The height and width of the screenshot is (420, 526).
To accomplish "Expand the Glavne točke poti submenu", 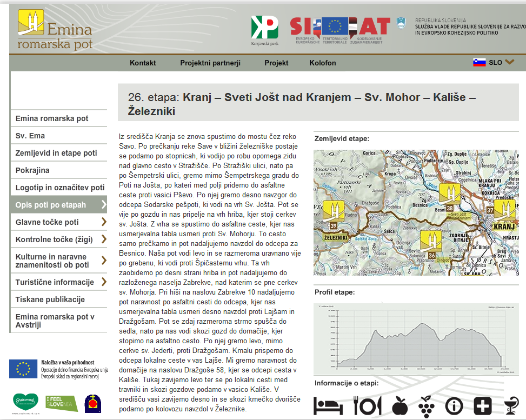I will [x=104, y=222].
